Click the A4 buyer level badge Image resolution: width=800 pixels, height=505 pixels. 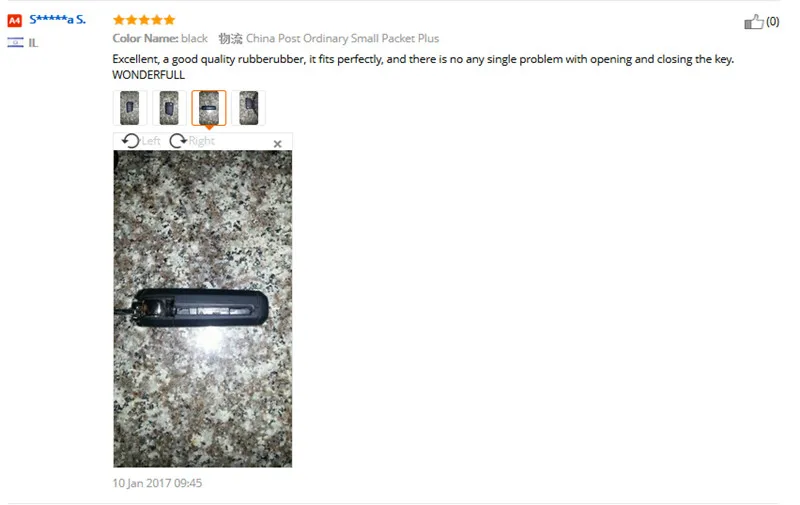[14, 20]
